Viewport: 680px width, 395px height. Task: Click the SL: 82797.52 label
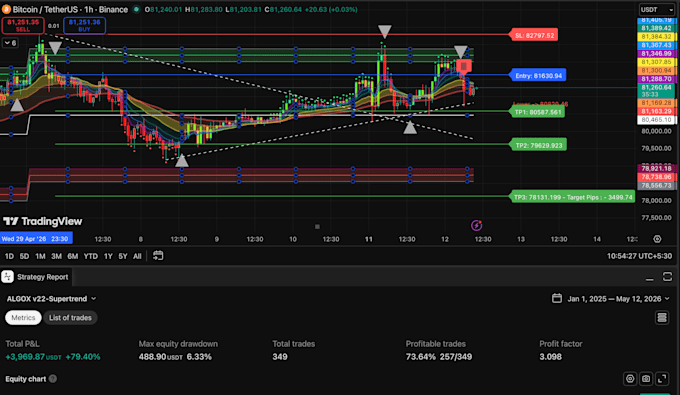click(x=534, y=36)
